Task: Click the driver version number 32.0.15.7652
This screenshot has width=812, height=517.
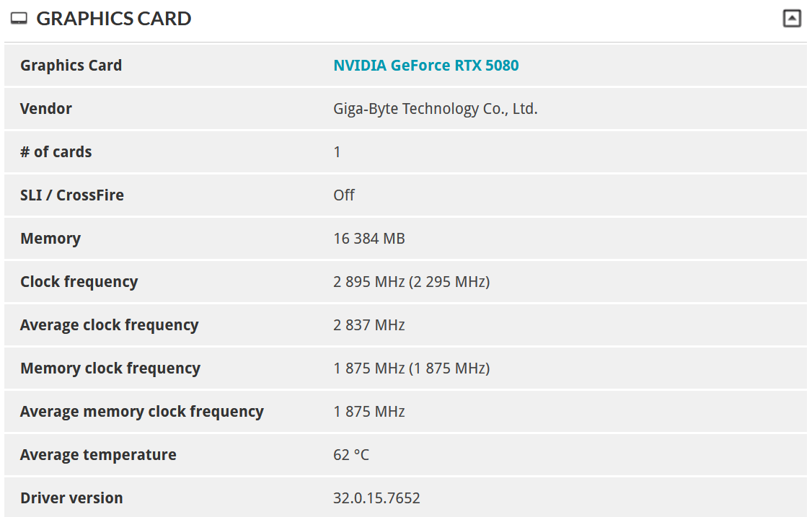Action: tap(376, 498)
